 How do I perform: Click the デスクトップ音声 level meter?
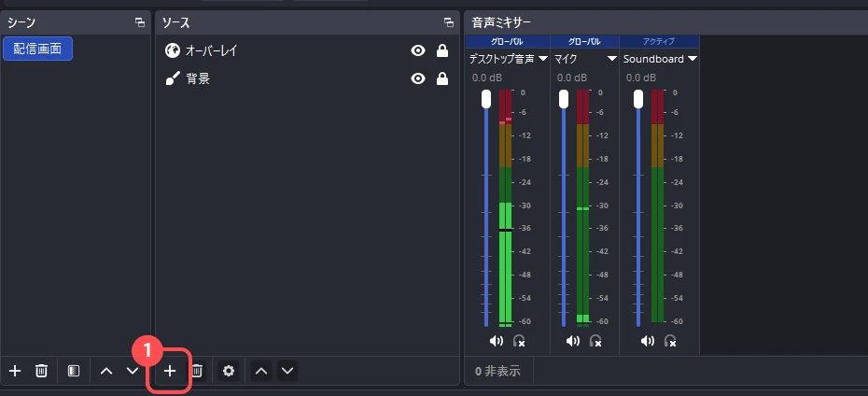click(506, 208)
